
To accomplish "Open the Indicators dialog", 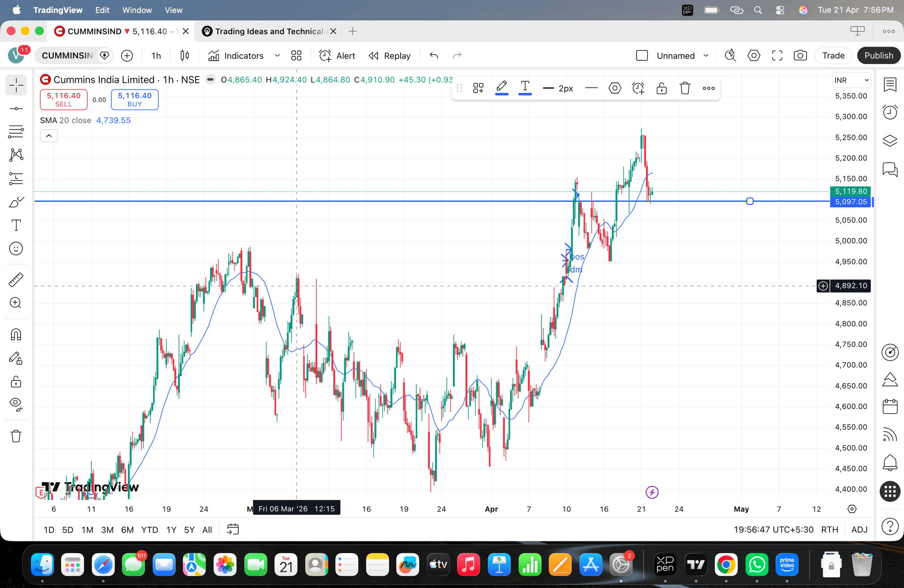I will pos(236,56).
